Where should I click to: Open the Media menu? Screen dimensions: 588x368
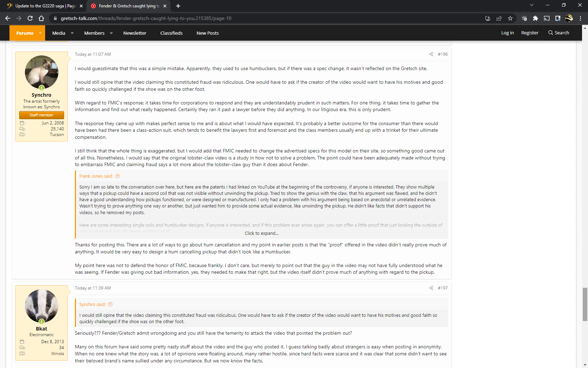click(59, 33)
